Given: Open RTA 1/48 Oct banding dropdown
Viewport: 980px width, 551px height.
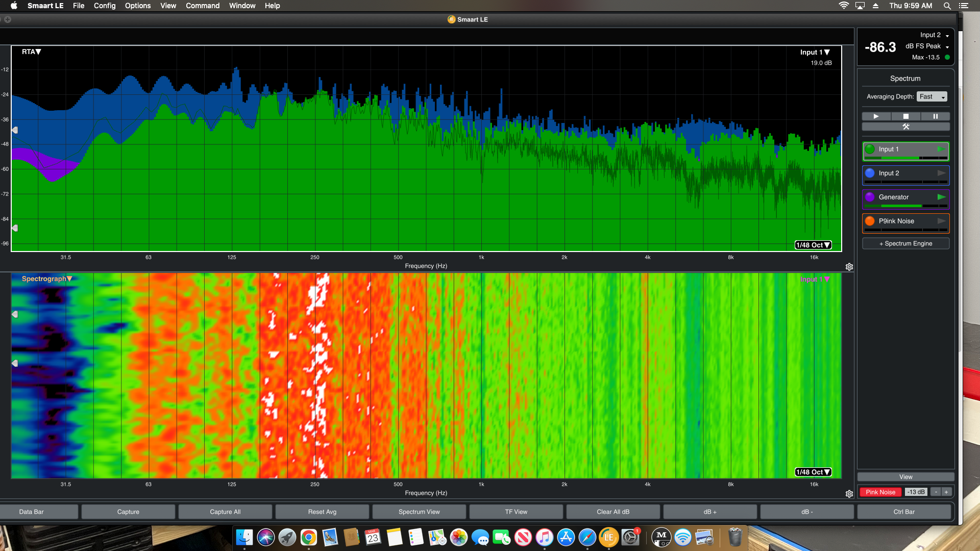Looking at the screenshot, I should pos(813,245).
